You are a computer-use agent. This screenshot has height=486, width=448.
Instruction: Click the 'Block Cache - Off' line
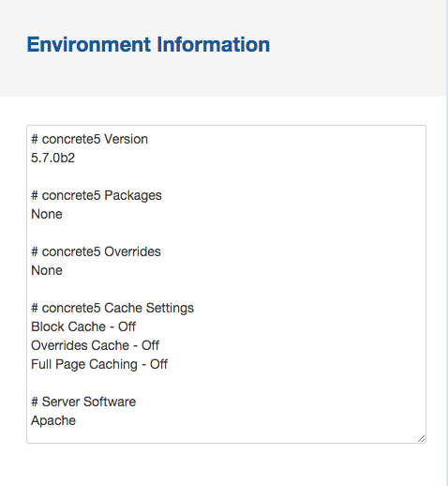83,327
